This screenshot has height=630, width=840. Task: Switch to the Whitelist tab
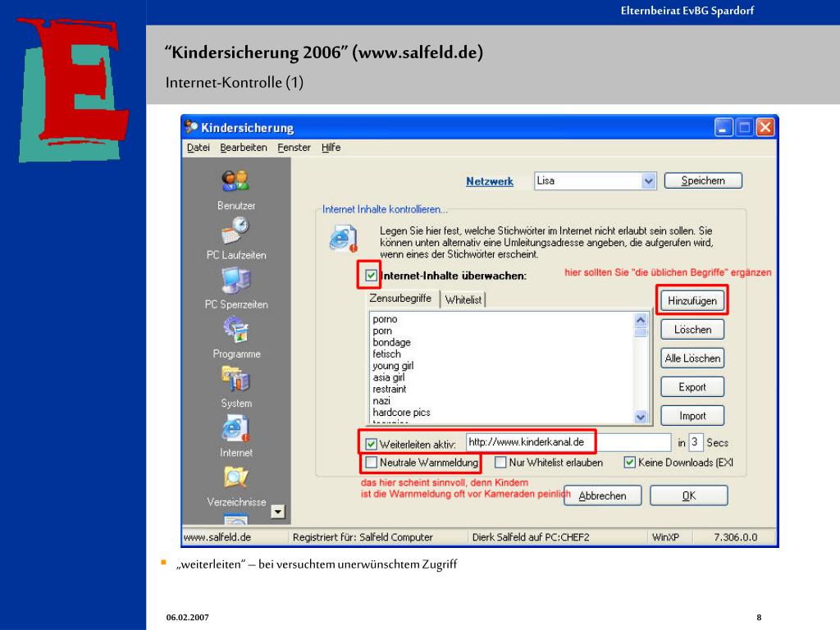pyautogui.click(x=463, y=300)
